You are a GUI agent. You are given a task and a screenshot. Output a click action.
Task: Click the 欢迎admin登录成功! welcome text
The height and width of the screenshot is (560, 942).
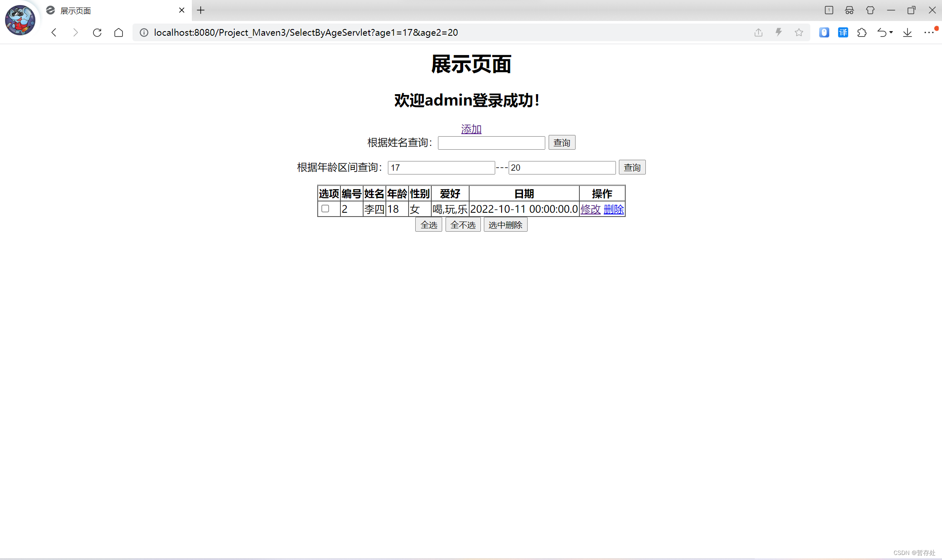pos(467,100)
